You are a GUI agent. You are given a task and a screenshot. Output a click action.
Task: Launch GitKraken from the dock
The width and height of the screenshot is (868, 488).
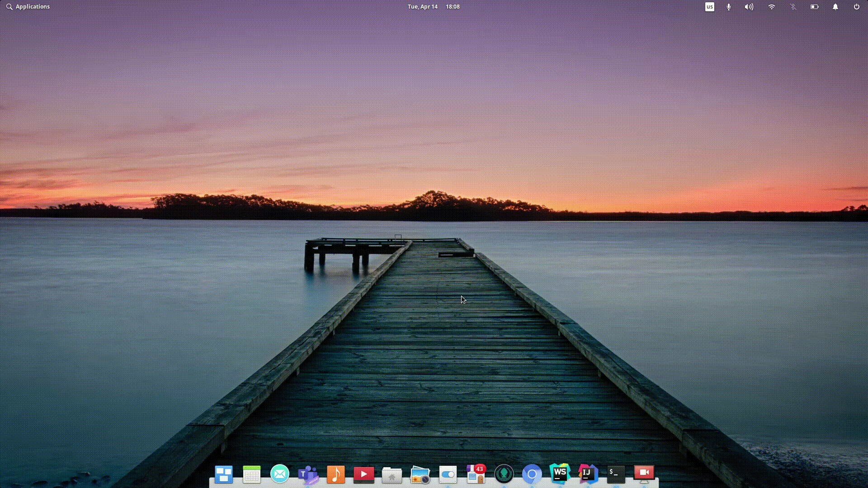[504, 474]
